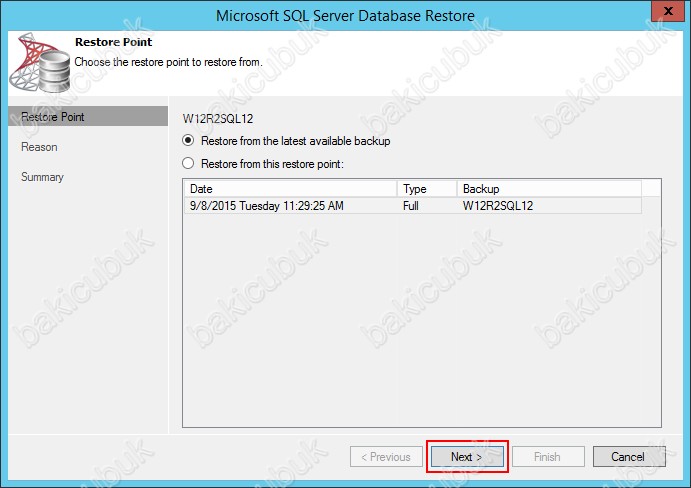Click the Restore Point heading text

(x=113, y=42)
